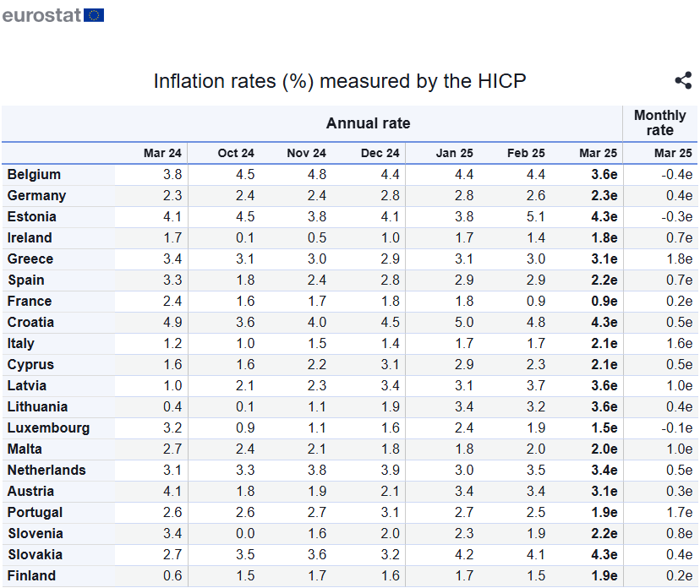The width and height of the screenshot is (700, 588).
Task: Select Portugal's monthly rate value 1.7e
Action: [679, 513]
